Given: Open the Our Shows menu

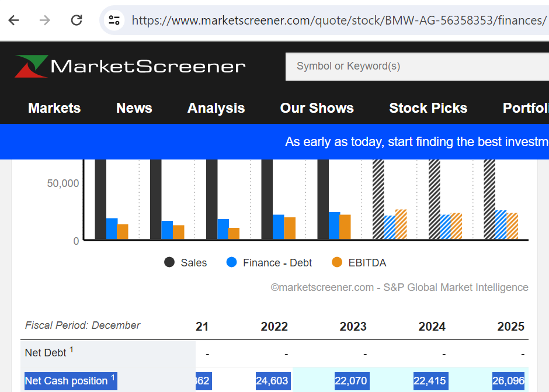Looking at the screenshot, I should click(317, 108).
